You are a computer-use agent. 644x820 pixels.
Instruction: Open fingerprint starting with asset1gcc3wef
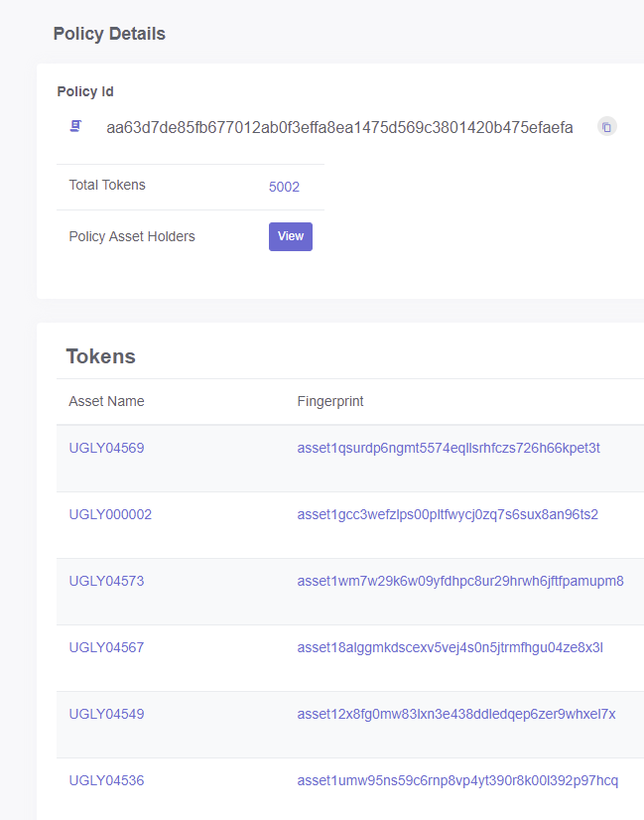(x=448, y=514)
